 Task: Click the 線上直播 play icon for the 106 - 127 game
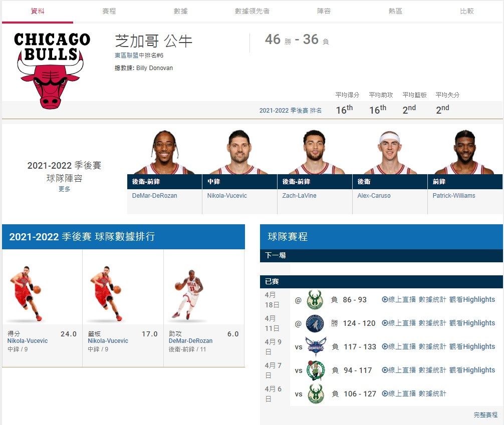click(385, 393)
